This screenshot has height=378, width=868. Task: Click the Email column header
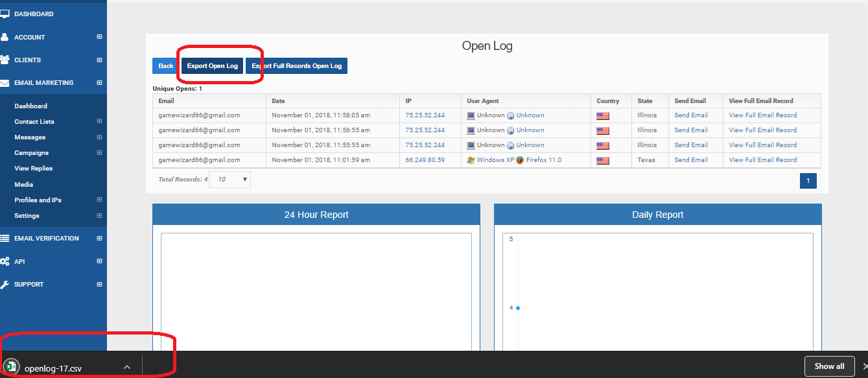point(209,101)
